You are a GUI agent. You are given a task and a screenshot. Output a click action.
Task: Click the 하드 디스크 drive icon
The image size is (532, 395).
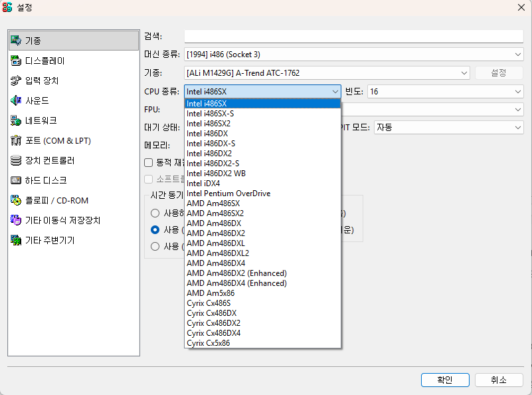pos(15,180)
